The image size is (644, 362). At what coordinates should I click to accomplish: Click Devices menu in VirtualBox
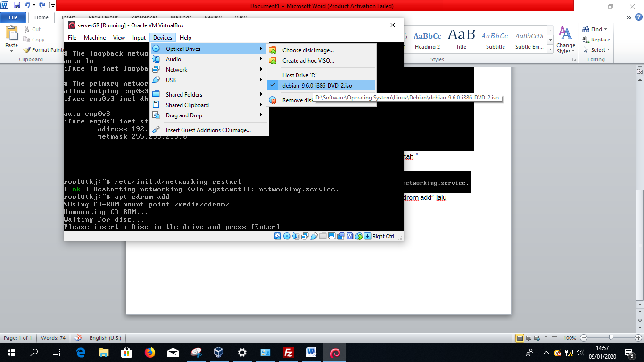(x=163, y=38)
